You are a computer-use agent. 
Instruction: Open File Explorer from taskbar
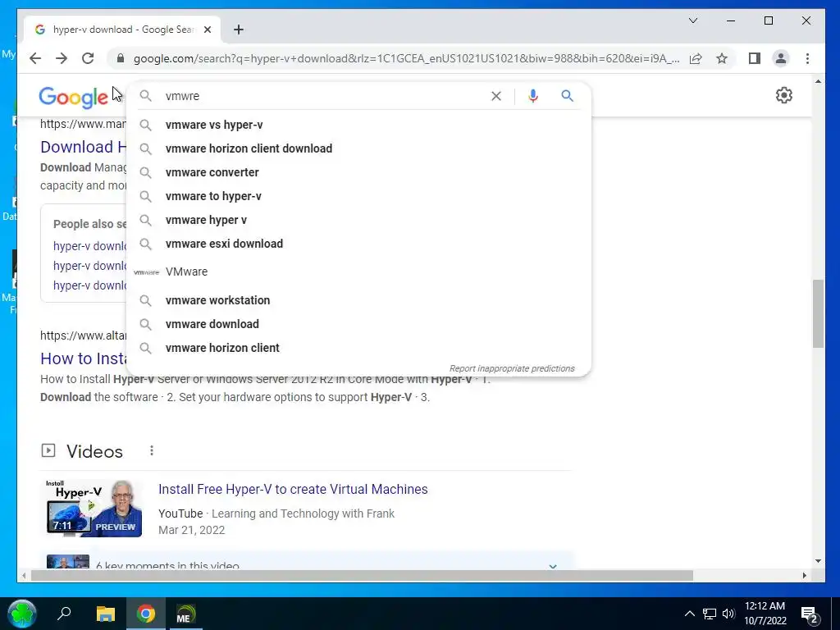[106, 614]
